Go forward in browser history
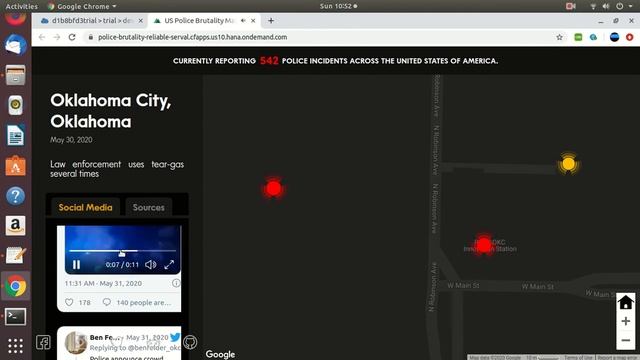The width and height of the screenshot is (640, 360). [x=57, y=37]
